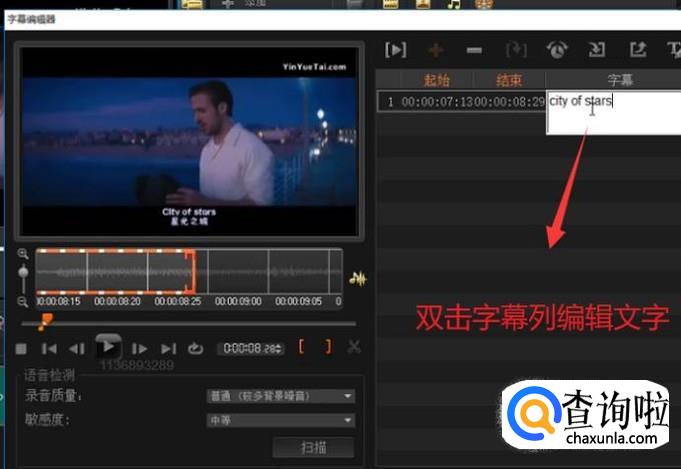Set the mark-out bracket
Screen dimensions: 681x469
coord(328,347)
